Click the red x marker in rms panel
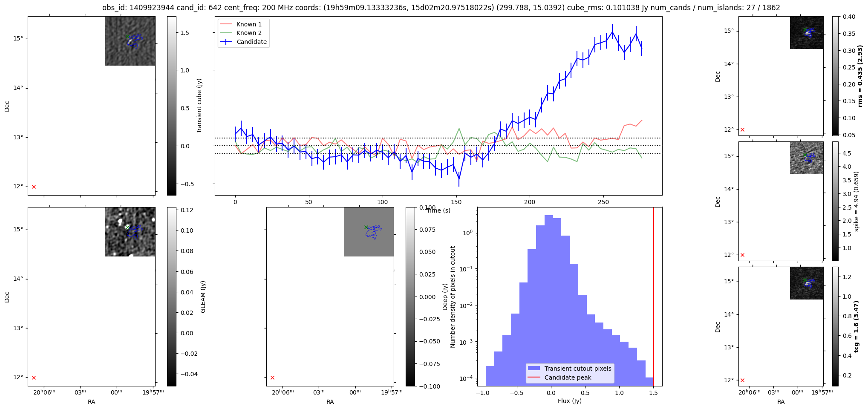Screen dimensions: 868x409 click(742, 130)
